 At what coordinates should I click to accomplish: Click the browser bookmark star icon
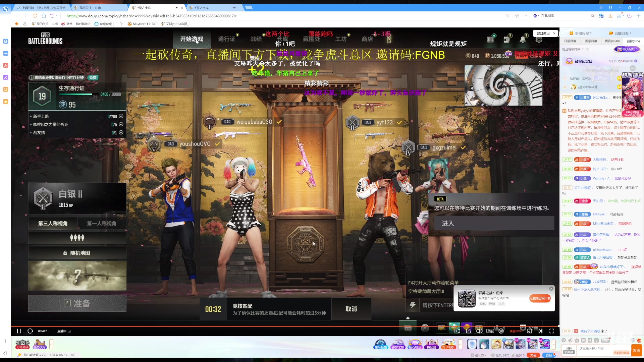(x=517, y=16)
